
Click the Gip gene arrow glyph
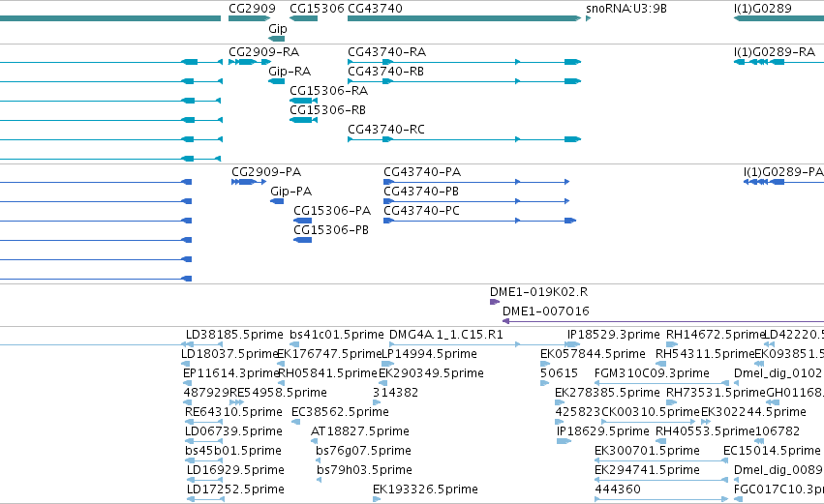pos(276,39)
